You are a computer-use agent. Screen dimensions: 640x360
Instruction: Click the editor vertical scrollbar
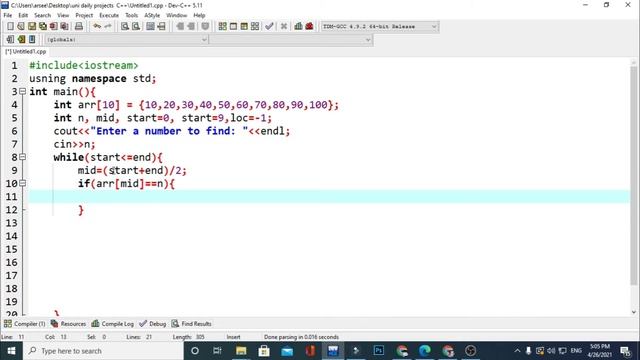(x=634, y=176)
